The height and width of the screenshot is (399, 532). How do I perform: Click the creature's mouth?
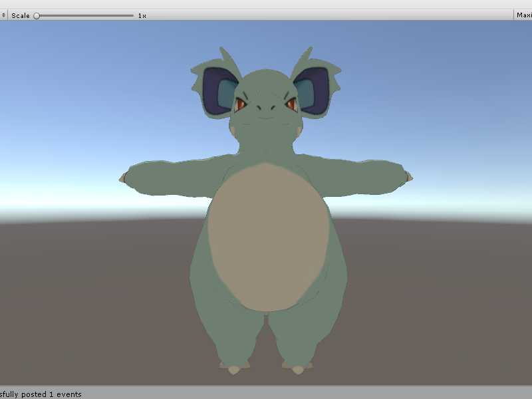click(x=265, y=118)
